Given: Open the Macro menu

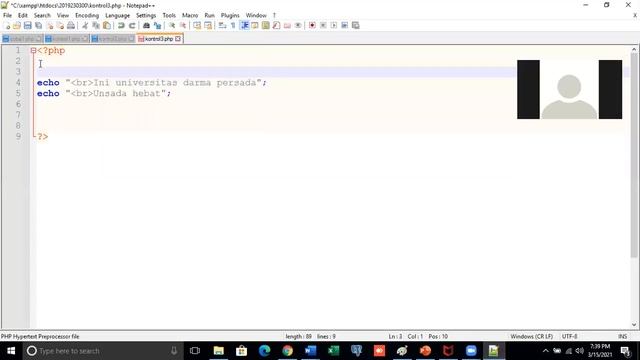Looking at the screenshot, I should click(190, 15).
